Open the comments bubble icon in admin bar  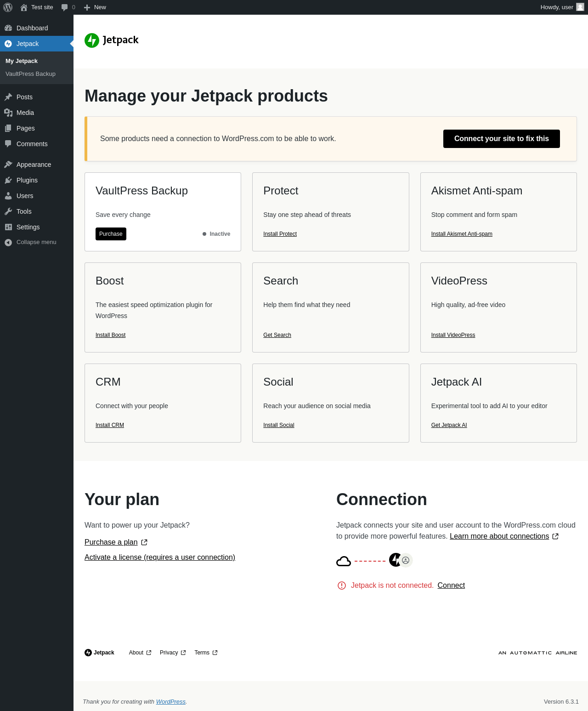65,7
